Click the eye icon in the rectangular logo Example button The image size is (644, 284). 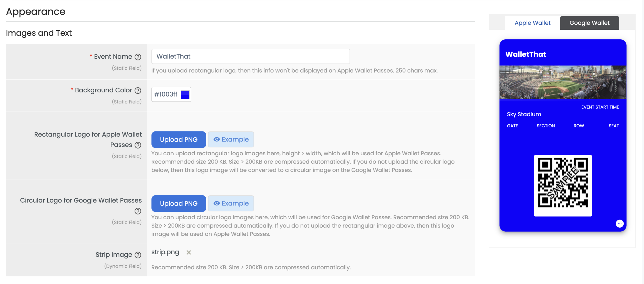click(x=217, y=139)
